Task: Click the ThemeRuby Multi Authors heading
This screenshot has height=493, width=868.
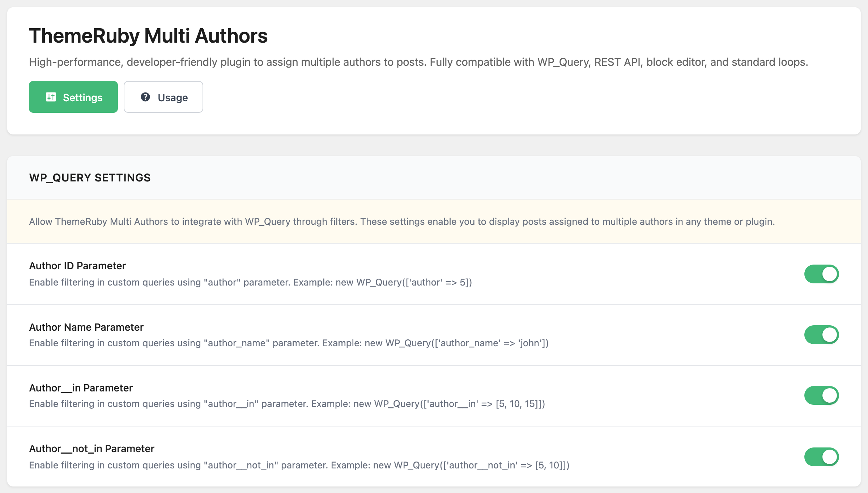Action: pos(148,36)
